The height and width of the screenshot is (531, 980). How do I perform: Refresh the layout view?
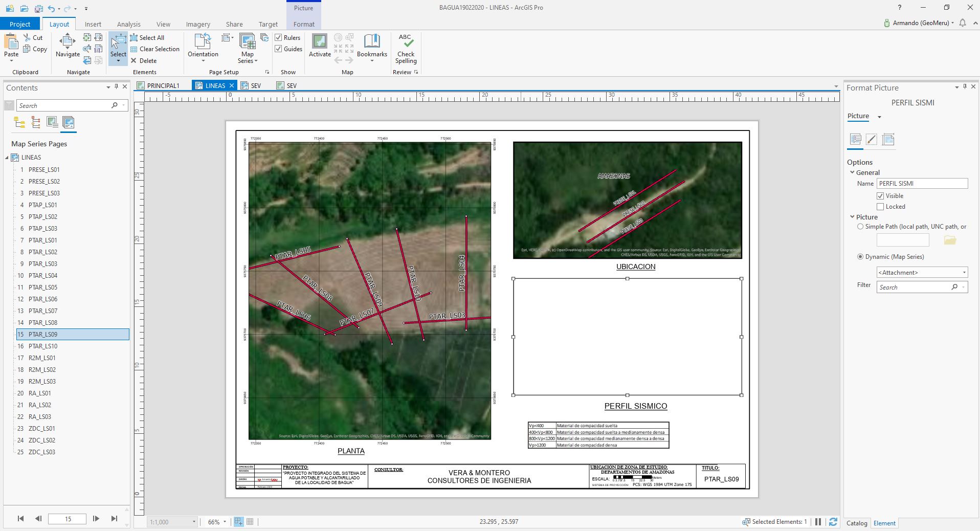point(833,522)
